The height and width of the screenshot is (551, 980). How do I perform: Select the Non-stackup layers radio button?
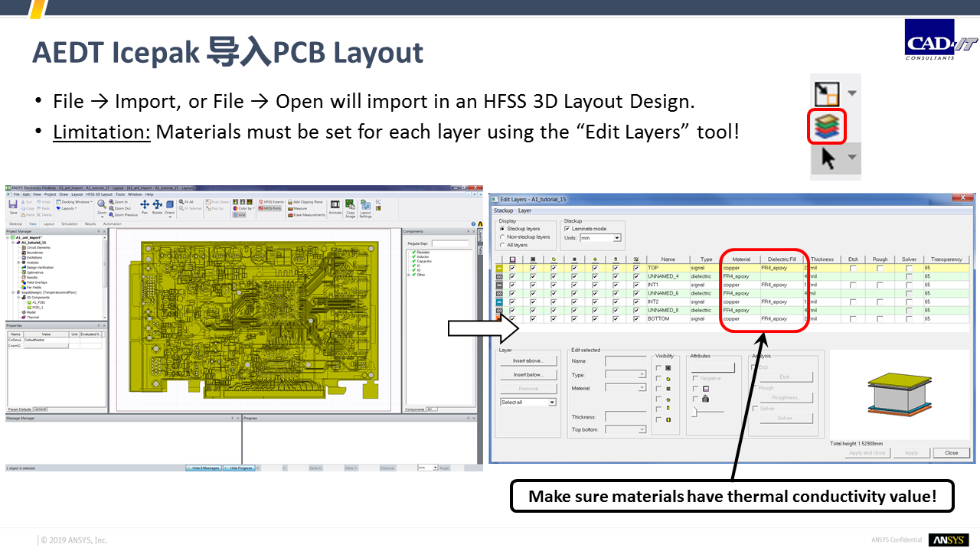tap(503, 236)
